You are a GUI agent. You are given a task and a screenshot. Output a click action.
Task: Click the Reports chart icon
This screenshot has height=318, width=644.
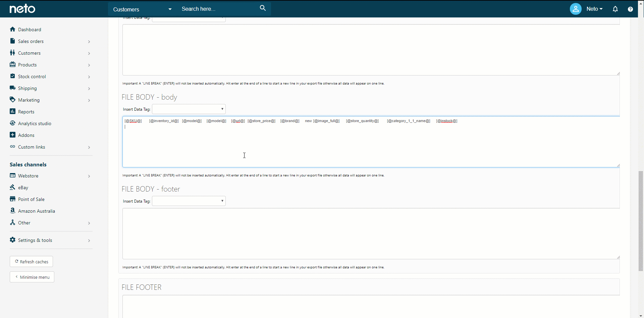tap(12, 111)
